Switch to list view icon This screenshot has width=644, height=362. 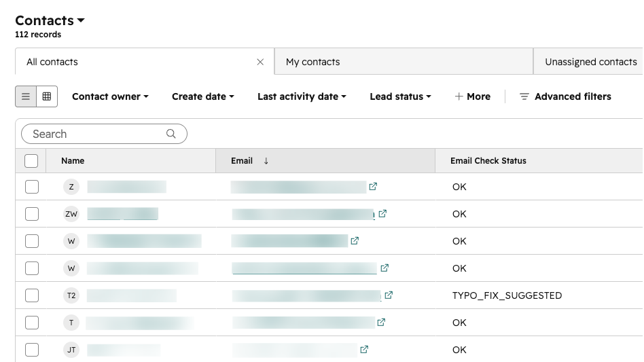pos(25,96)
